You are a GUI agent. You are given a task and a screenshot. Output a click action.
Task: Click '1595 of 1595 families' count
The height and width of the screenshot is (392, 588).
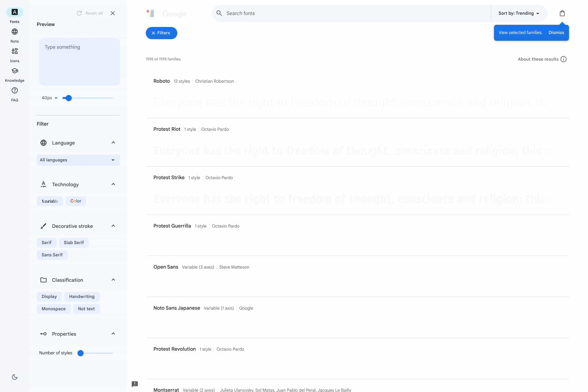(163, 59)
